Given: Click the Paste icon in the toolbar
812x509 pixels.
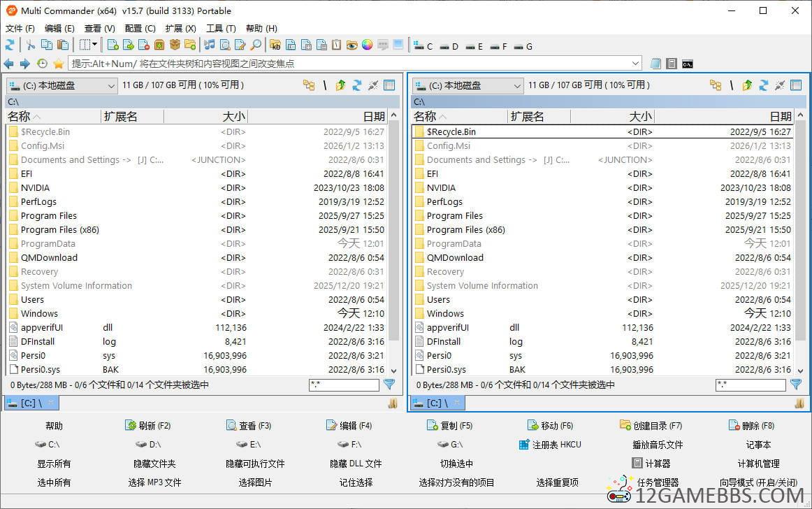Looking at the screenshot, I should coord(62,45).
